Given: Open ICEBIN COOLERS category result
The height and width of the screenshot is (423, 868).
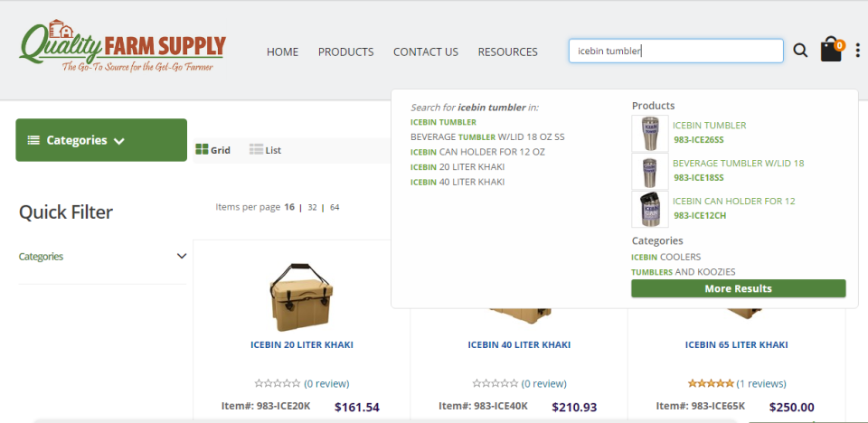Looking at the screenshot, I should (x=666, y=257).
